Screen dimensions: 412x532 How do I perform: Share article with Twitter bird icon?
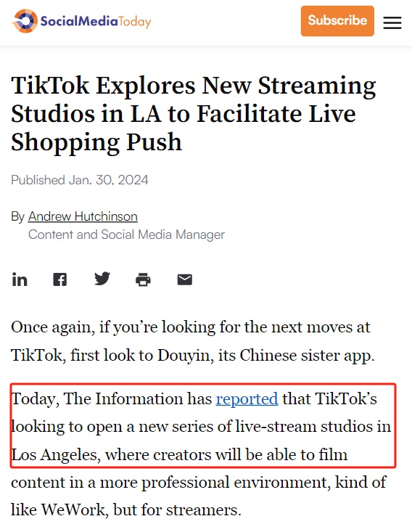102,279
